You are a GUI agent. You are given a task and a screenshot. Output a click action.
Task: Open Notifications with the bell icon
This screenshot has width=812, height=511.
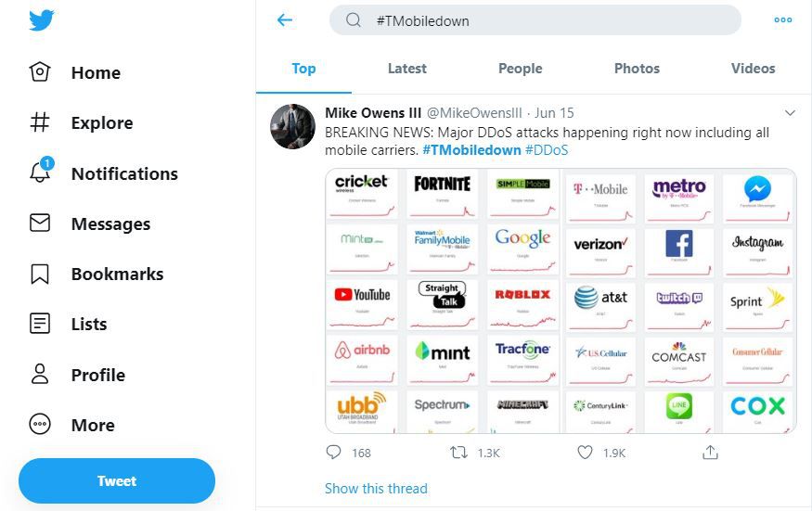pyautogui.click(x=41, y=173)
